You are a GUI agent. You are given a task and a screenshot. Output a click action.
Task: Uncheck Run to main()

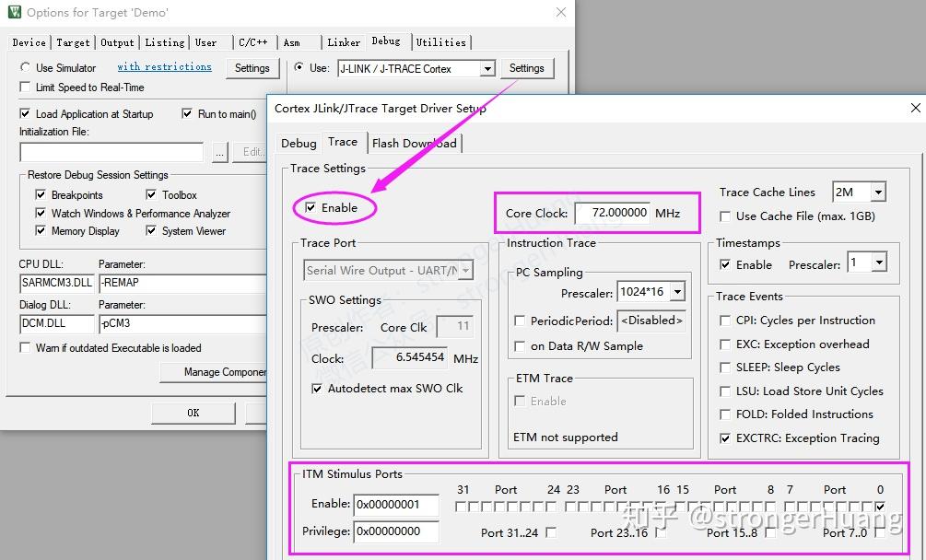[x=185, y=113]
